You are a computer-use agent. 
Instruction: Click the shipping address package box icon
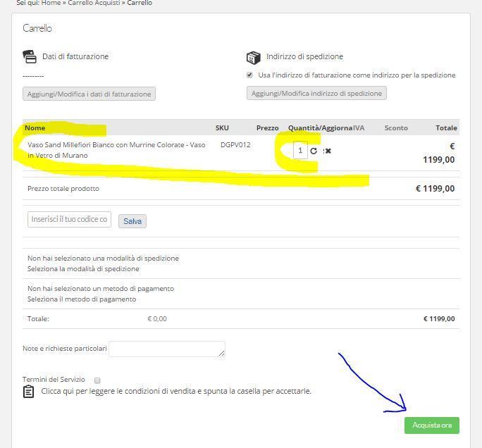click(x=253, y=58)
